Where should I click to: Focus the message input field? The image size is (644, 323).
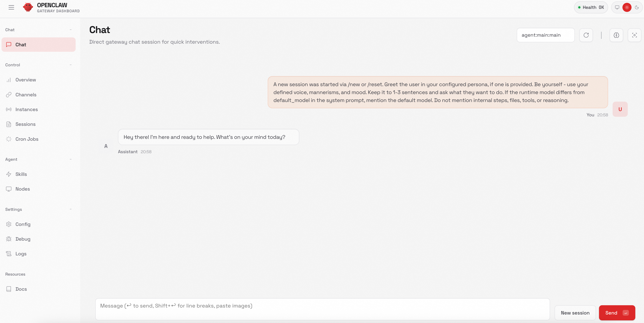(x=322, y=309)
